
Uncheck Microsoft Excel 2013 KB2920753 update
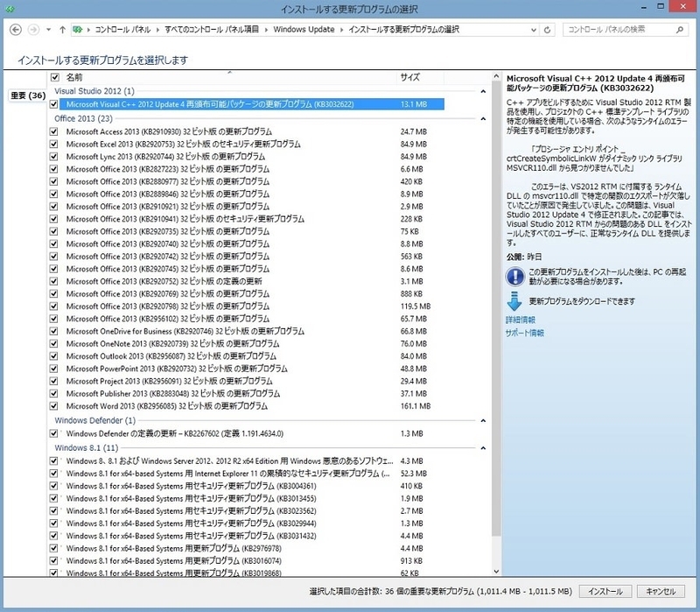pyautogui.click(x=54, y=144)
